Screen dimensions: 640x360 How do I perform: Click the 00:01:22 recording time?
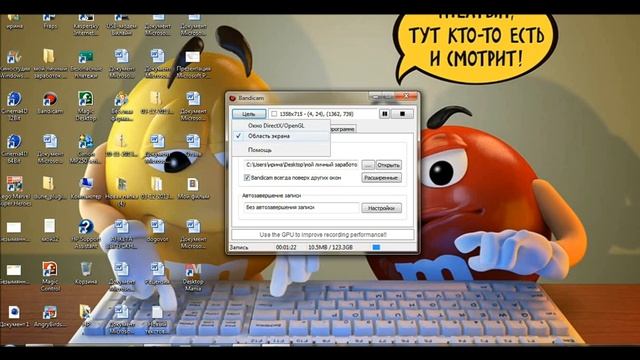(x=286, y=247)
